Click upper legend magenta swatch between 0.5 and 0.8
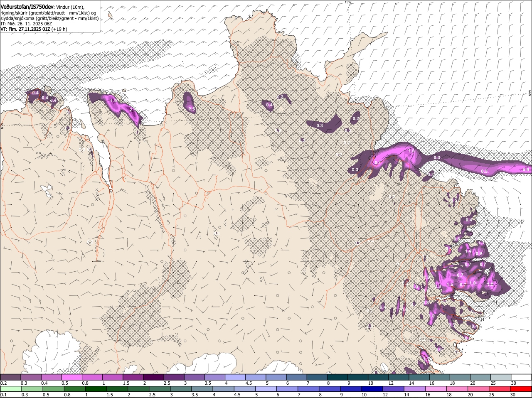 [x=71, y=377]
